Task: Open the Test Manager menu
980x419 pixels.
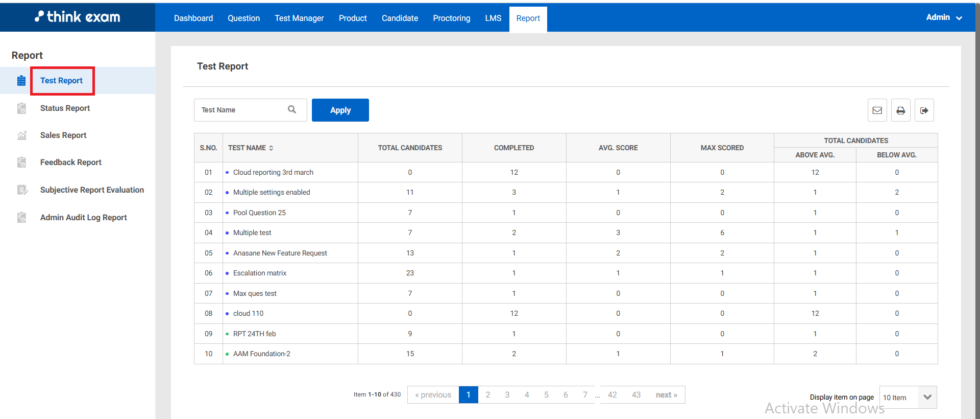Action: [299, 18]
